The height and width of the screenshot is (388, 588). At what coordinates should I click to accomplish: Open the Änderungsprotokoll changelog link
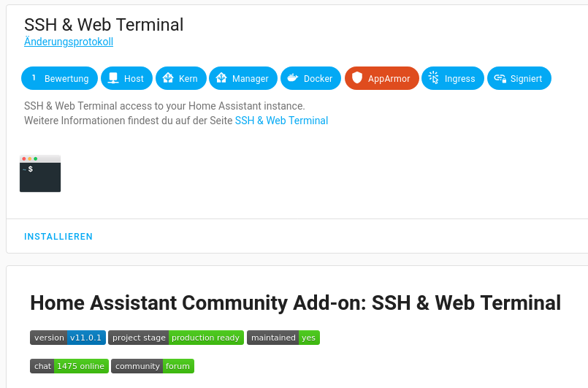pyautogui.click(x=69, y=42)
